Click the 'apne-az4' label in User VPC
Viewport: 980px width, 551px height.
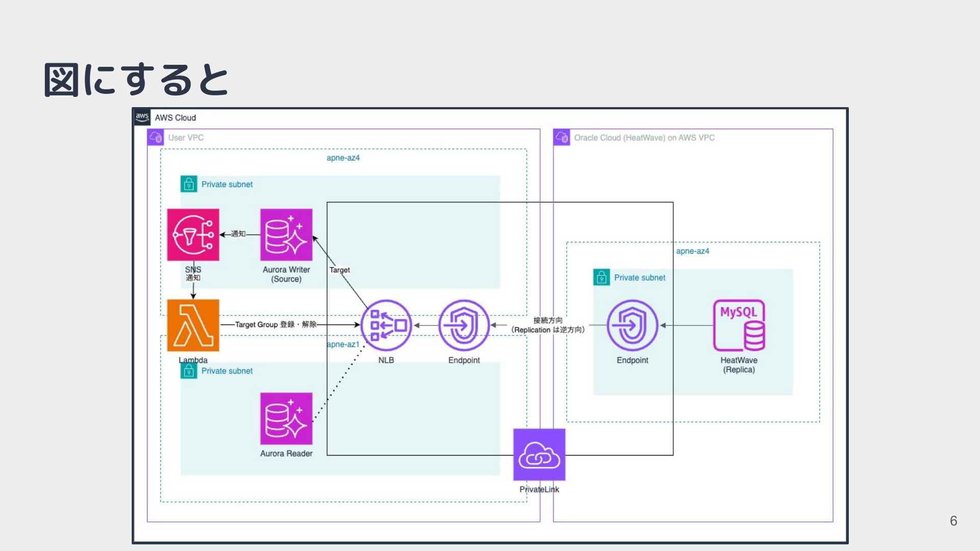coord(343,158)
